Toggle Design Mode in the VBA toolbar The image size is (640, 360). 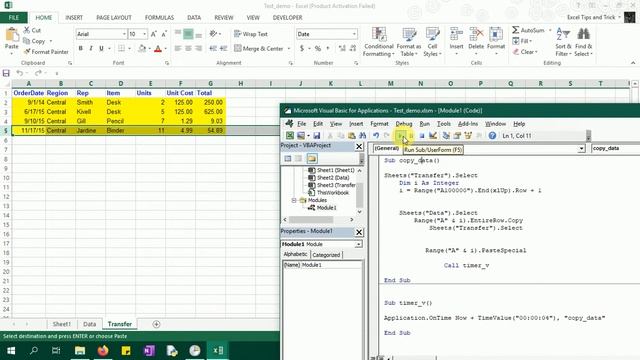pos(433,136)
